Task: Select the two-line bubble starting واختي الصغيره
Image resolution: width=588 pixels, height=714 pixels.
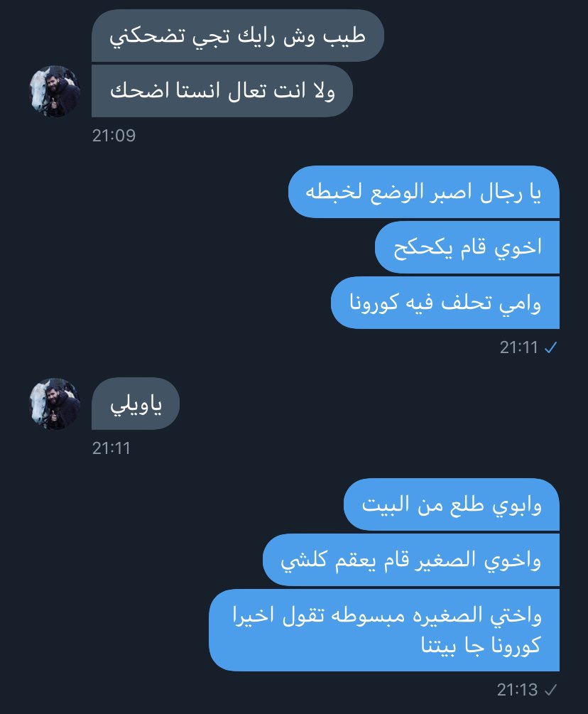Action: coord(384,630)
